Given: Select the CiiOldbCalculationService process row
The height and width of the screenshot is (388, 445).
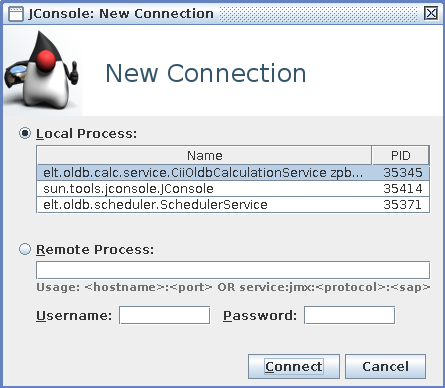Looking at the screenshot, I should tap(233, 173).
